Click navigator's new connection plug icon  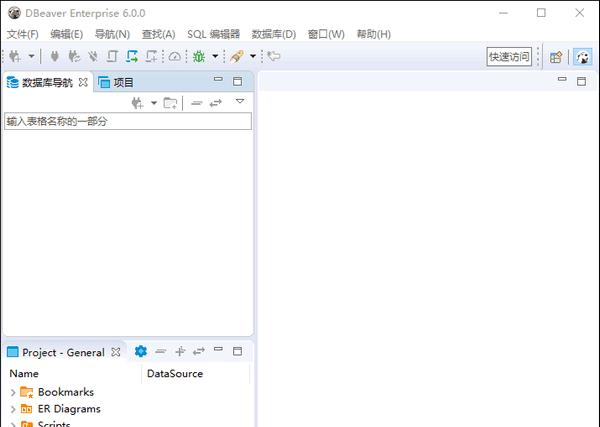pyautogui.click(x=137, y=103)
